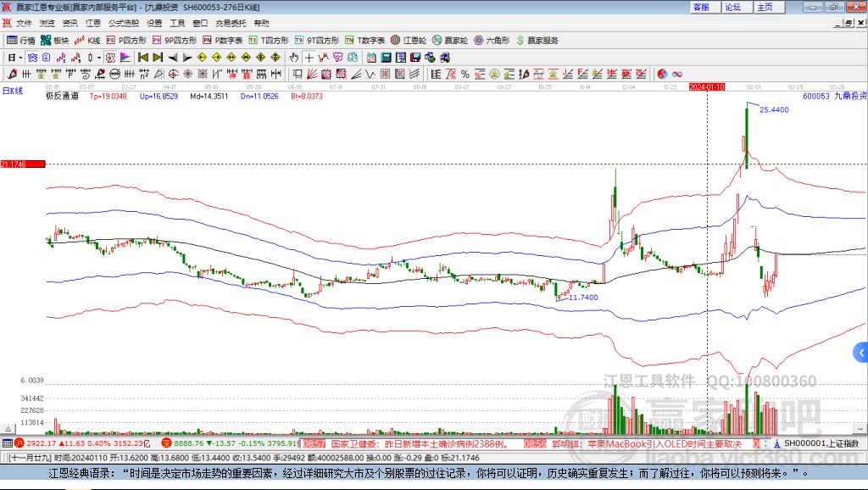The width and height of the screenshot is (868, 490).
Task: Open the 公式选股 menu
Action: [124, 23]
